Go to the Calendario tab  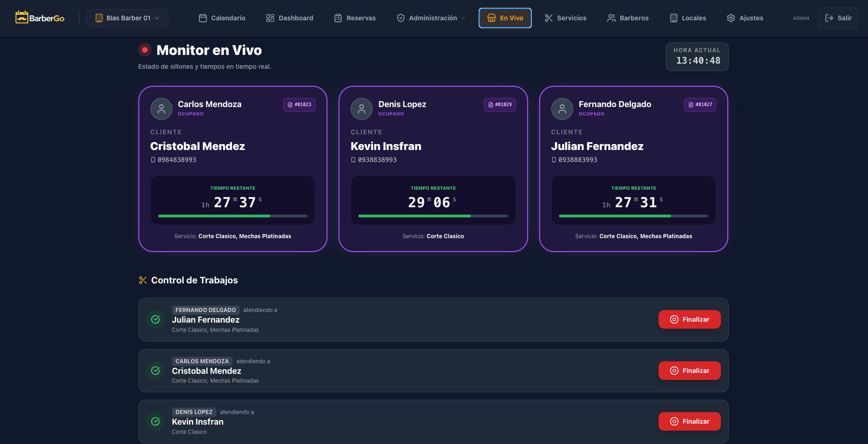tap(222, 18)
